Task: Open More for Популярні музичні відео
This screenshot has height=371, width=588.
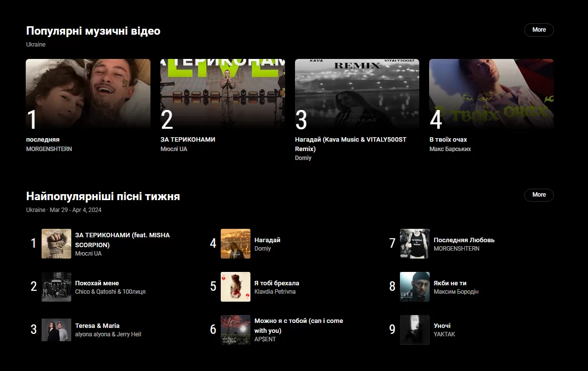Action: point(539,30)
